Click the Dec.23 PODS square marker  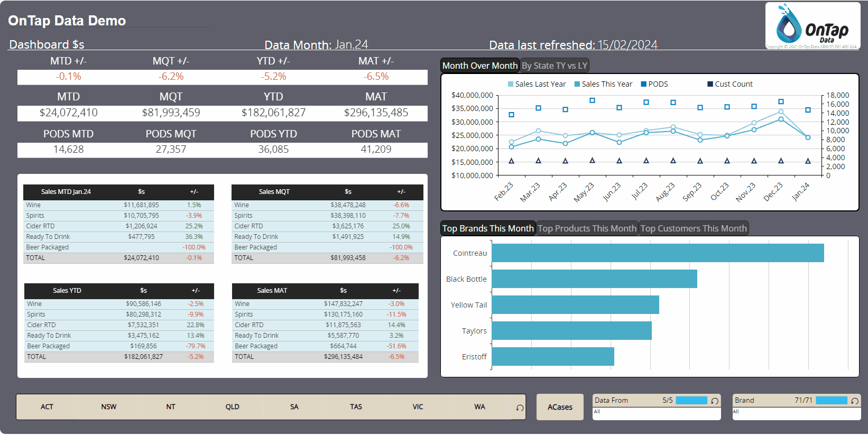(x=781, y=101)
